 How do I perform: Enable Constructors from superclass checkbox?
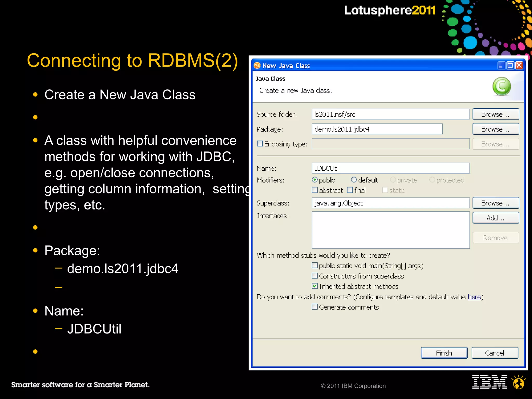tap(315, 276)
